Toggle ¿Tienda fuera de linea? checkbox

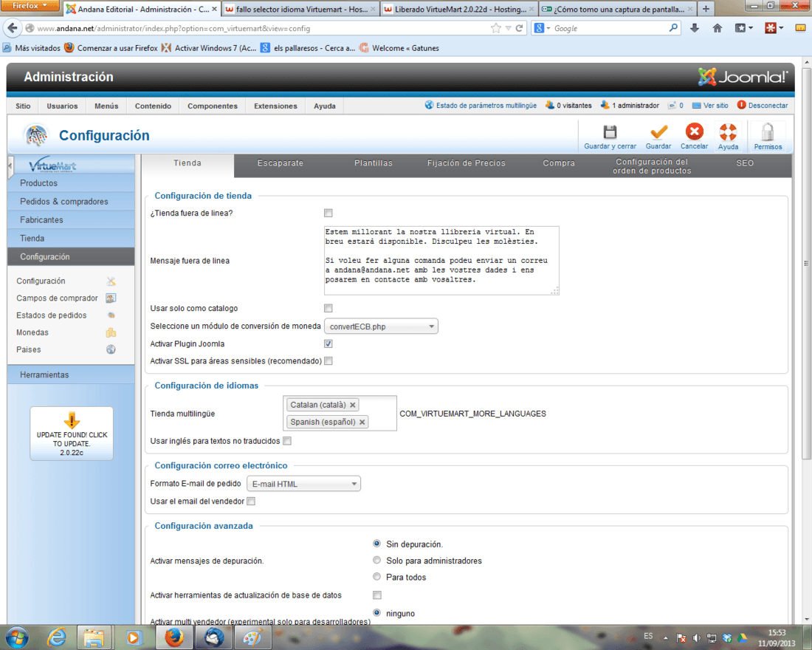tap(328, 213)
